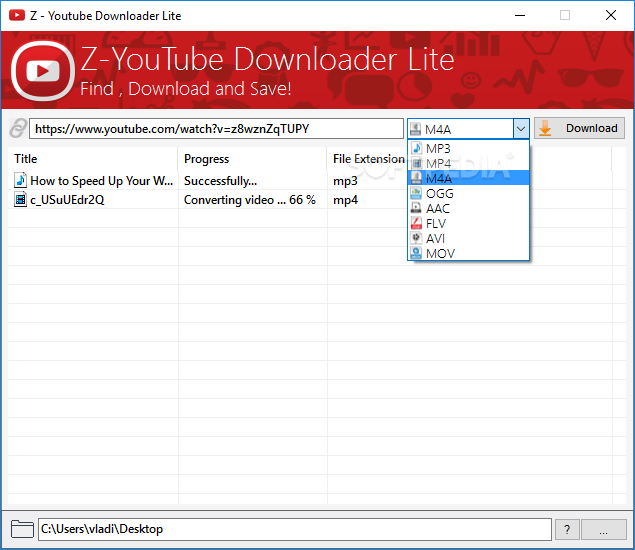Click the 'Successfully...' progress cell
The height and width of the screenshot is (550, 635).
pyautogui.click(x=220, y=181)
